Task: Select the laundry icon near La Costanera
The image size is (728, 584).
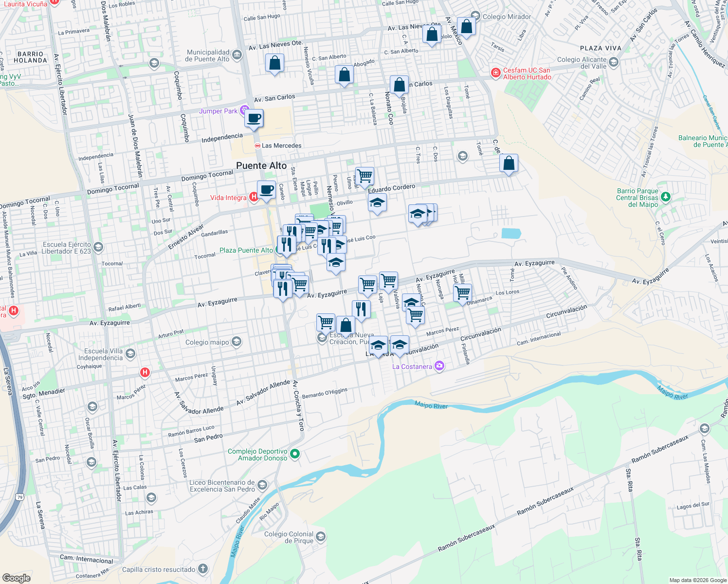Action: pos(439,366)
